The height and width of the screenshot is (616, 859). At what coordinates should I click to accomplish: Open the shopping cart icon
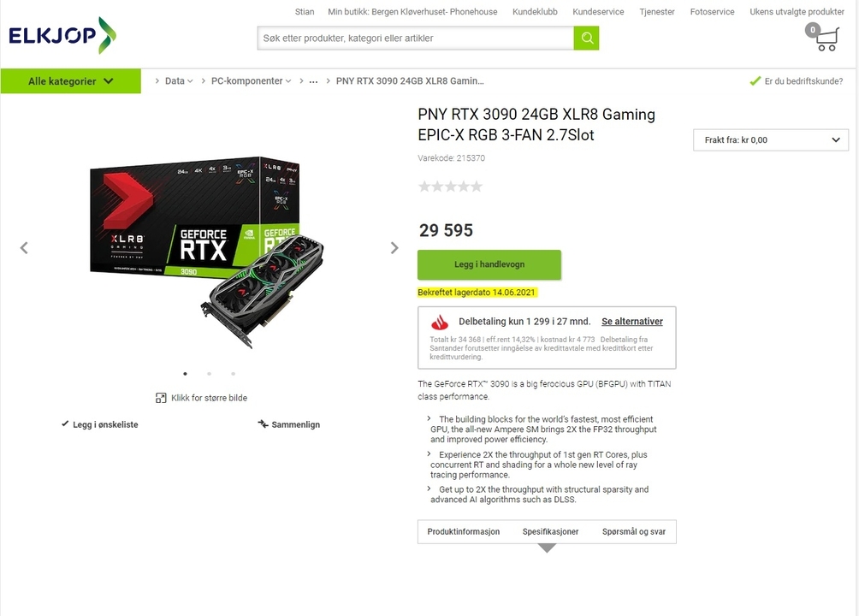(822, 38)
